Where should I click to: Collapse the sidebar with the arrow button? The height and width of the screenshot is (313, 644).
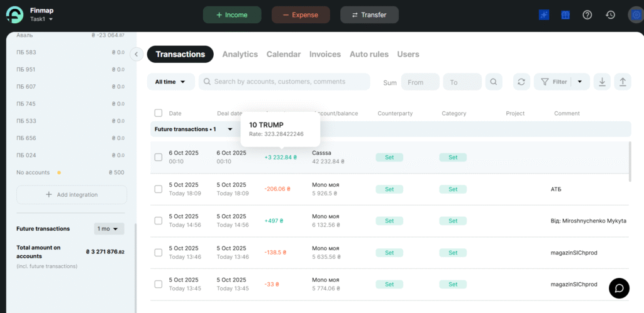136,55
